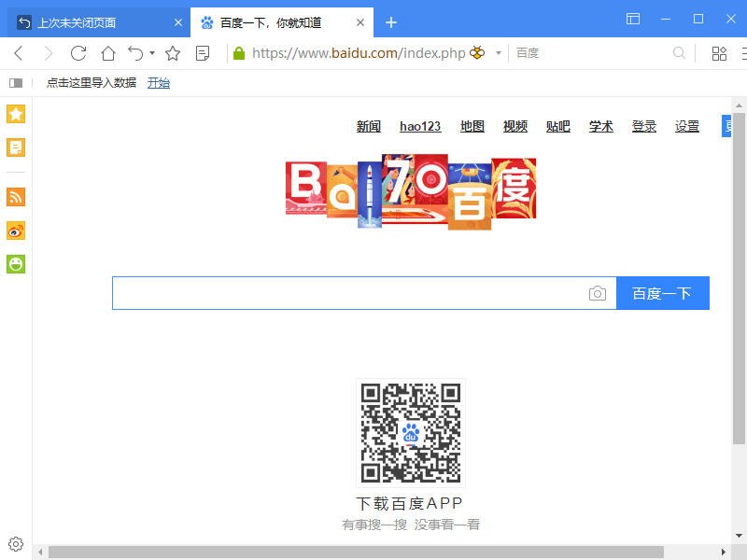747x560 pixels.
Task: Click the 登录 login link
Action: [644, 126]
